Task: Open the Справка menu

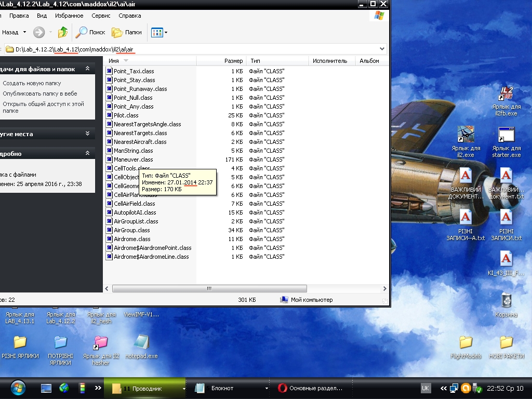Action: coord(129,16)
